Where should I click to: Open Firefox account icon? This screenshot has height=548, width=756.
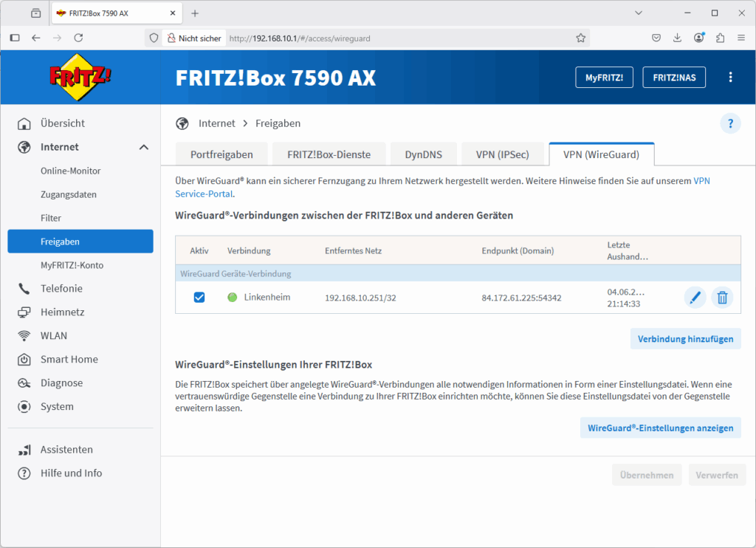(x=698, y=38)
